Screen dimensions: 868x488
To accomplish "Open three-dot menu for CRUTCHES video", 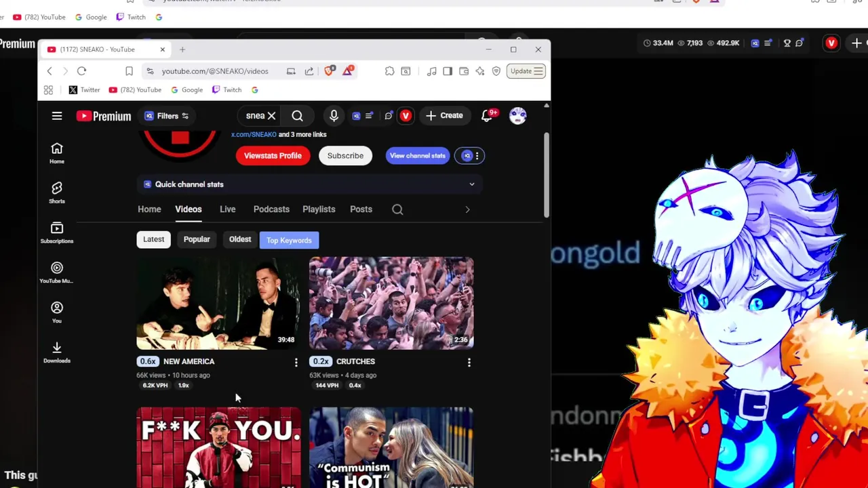I will [469, 363].
